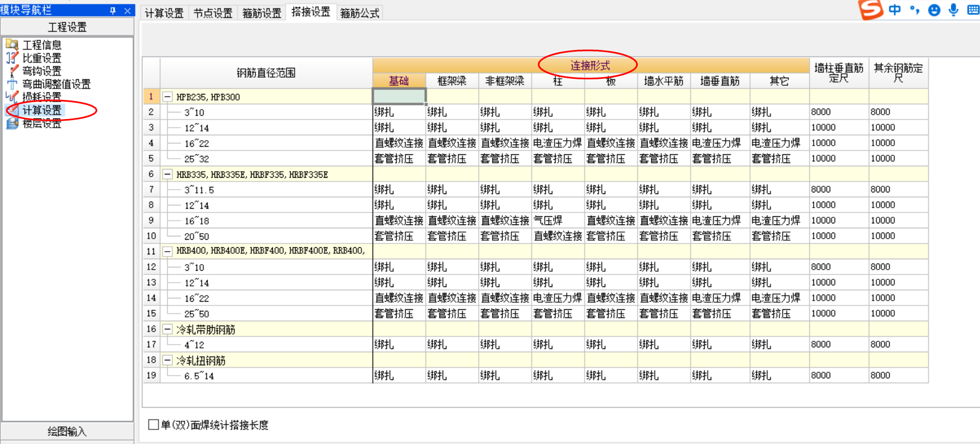This screenshot has height=444, width=980.
Task: Click the 弯钩设置 icon
Action: click(12, 71)
